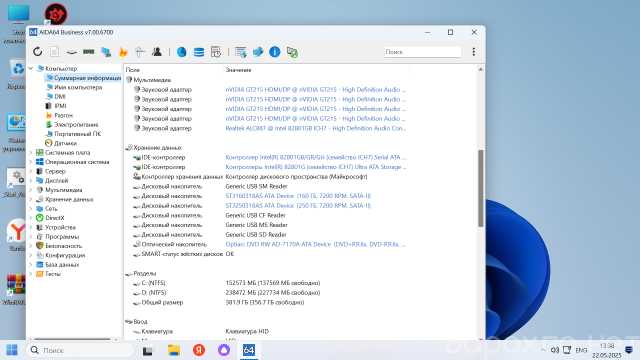Expand the Операционная система node arrow
This screenshot has width=640, height=360.
coord(31,162)
